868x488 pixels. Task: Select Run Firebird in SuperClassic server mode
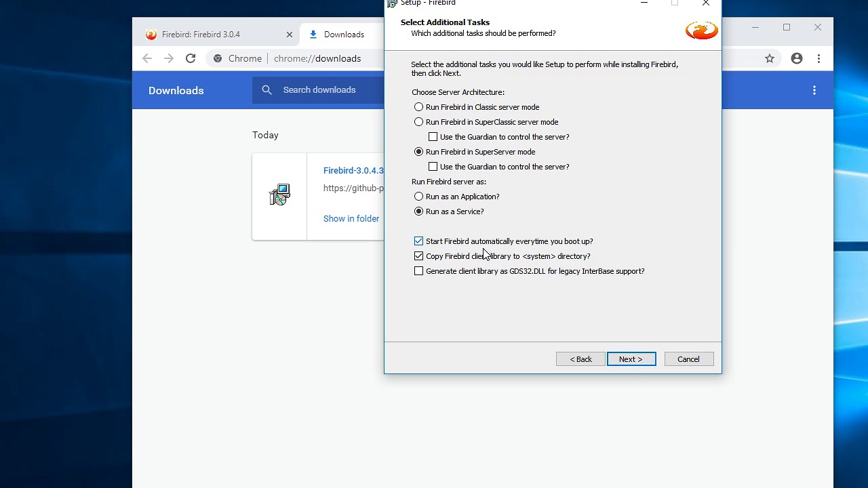(486, 122)
